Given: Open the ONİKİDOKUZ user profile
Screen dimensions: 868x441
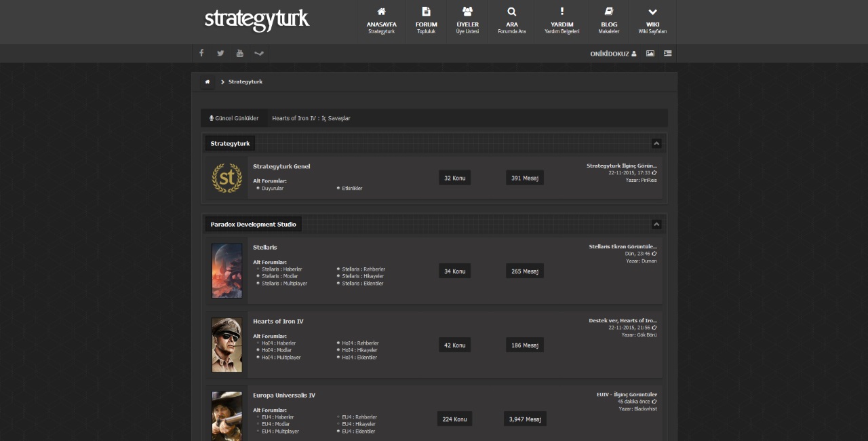Looking at the screenshot, I should [x=613, y=54].
